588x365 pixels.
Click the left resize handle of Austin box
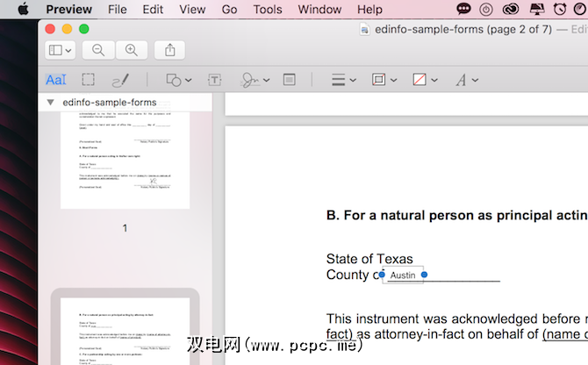pyautogui.click(x=382, y=275)
